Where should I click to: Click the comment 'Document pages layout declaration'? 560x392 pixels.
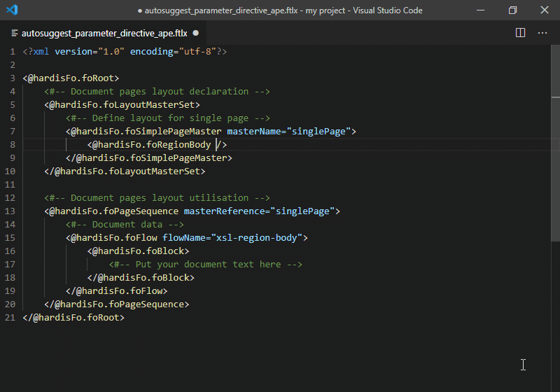160,92
